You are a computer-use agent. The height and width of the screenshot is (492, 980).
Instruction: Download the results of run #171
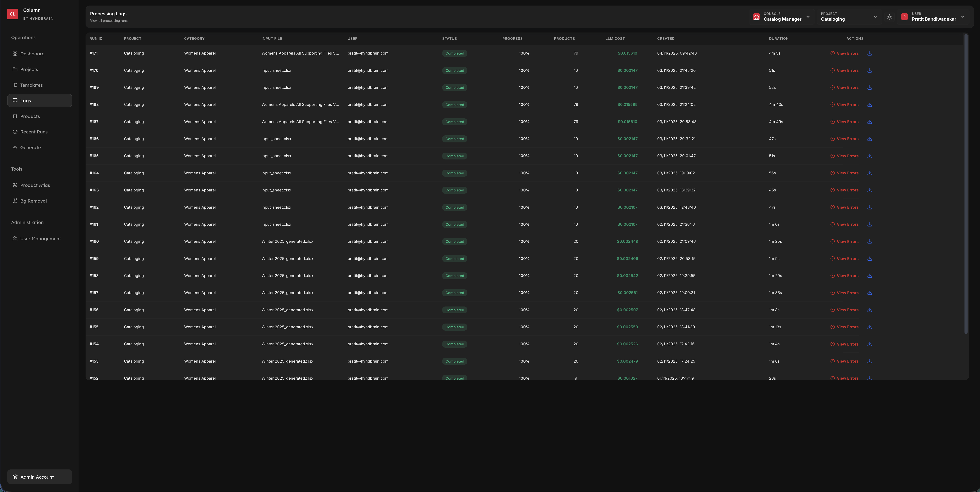pos(870,53)
